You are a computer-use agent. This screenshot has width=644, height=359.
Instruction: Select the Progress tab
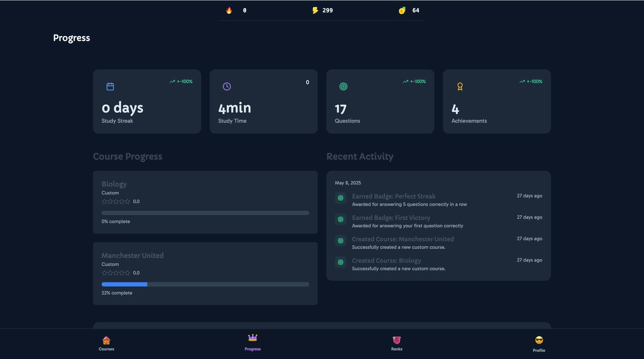(x=253, y=343)
